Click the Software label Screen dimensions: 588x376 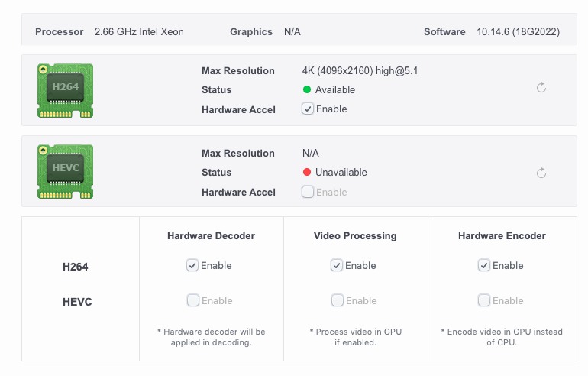(x=444, y=32)
